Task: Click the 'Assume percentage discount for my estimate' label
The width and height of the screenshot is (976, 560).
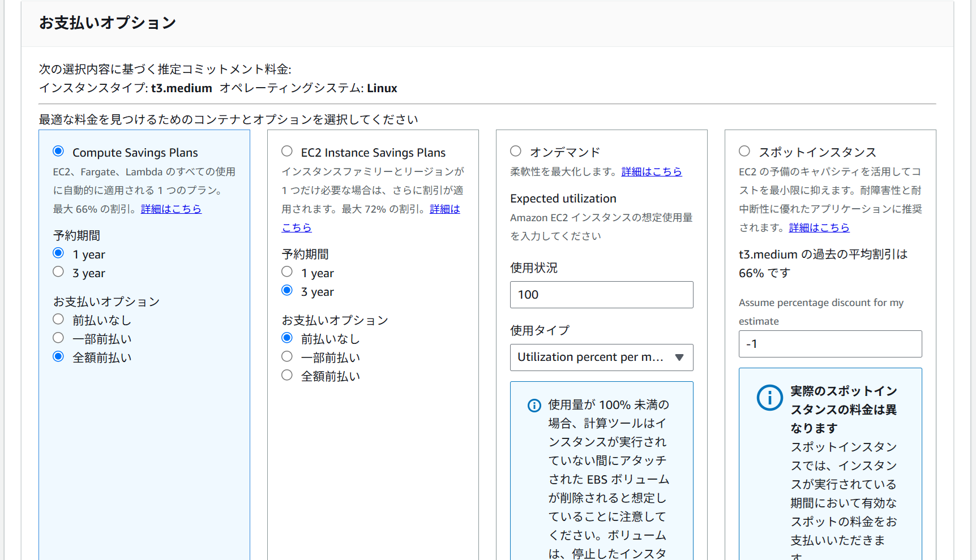Action: (821, 312)
